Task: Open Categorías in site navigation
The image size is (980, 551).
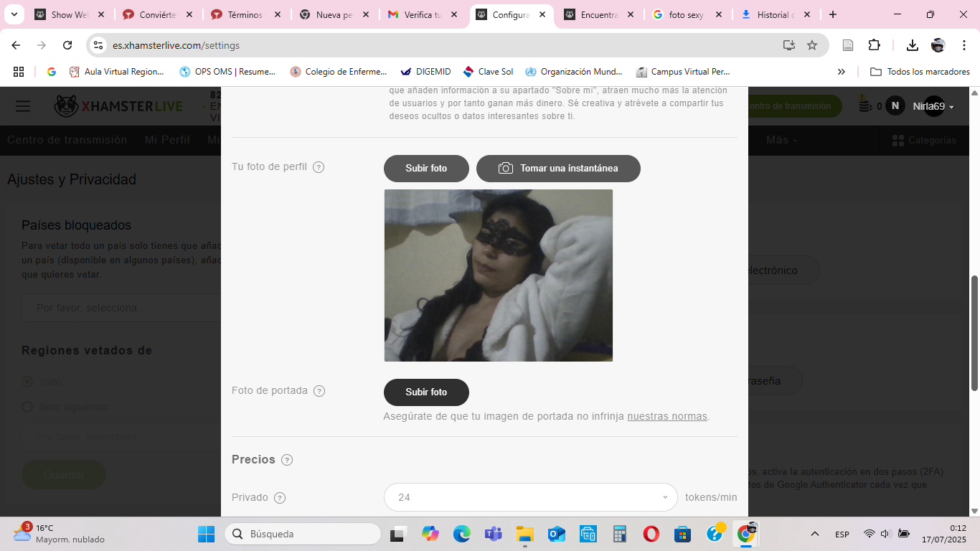Action: click(x=924, y=140)
